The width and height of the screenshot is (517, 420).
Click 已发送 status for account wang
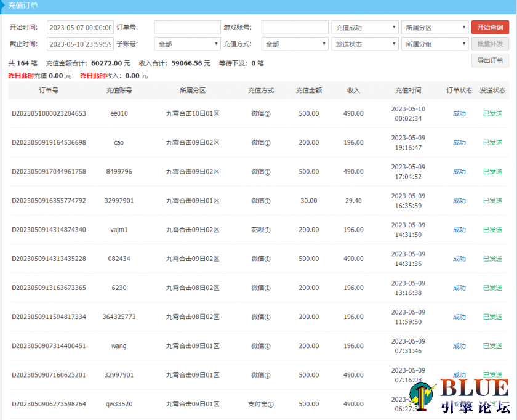pos(492,346)
